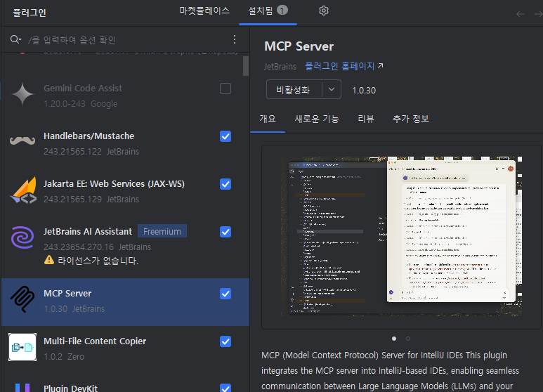Uncheck Multi-File Content Copier plugin

[x=225, y=341]
